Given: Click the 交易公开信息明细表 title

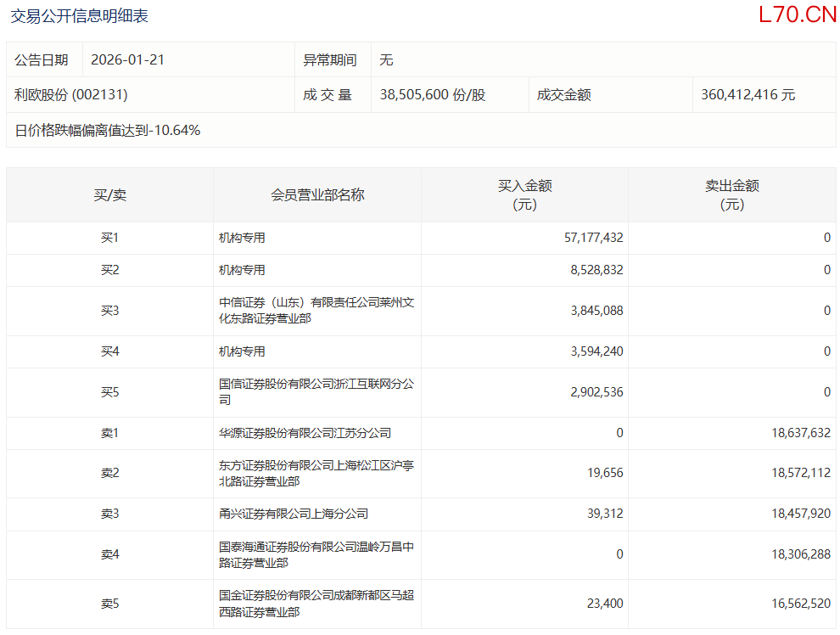Looking at the screenshot, I should pyautogui.click(x=79, y=15).
